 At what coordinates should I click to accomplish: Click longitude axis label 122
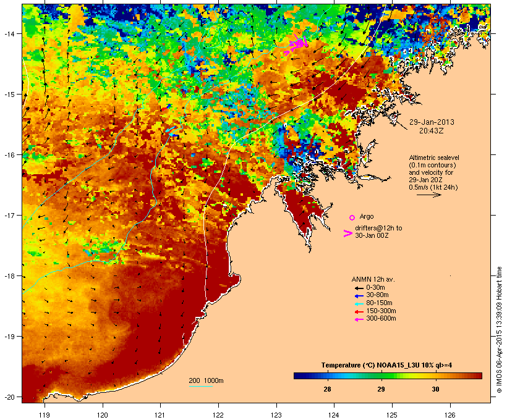click(x=218, y=415)
